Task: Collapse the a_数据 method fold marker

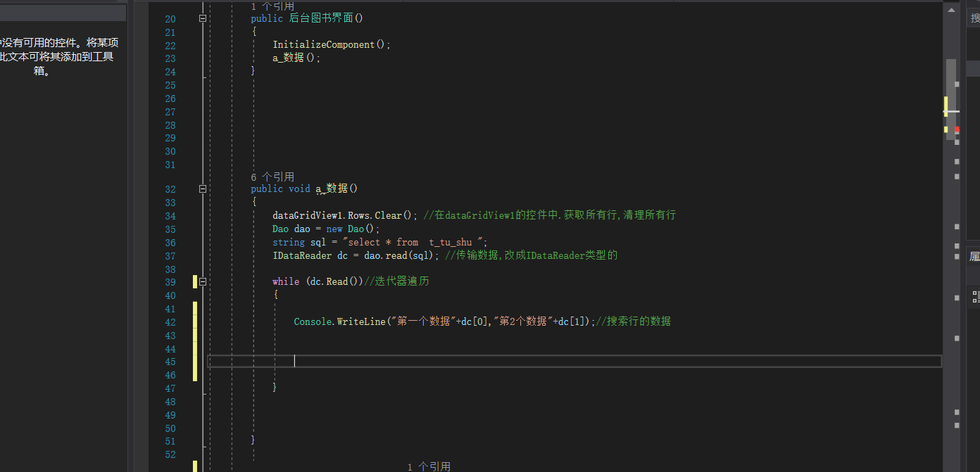Action: 202,189
